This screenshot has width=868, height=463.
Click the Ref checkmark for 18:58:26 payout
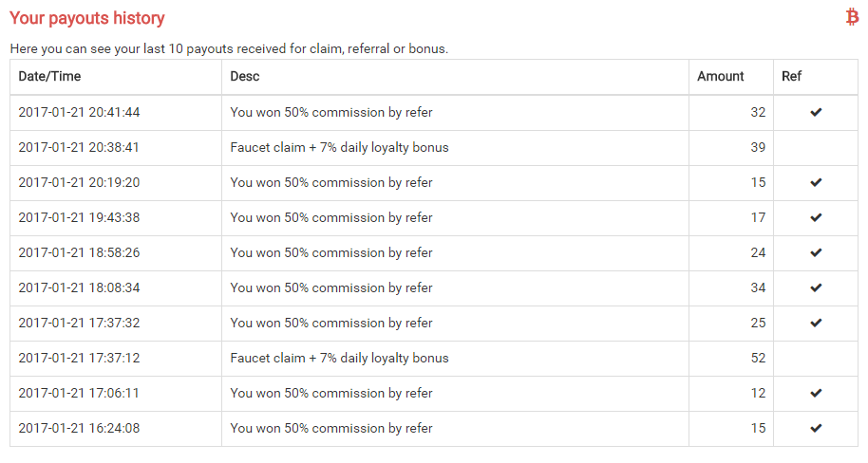pyautogui.click(x=816, y=252)
